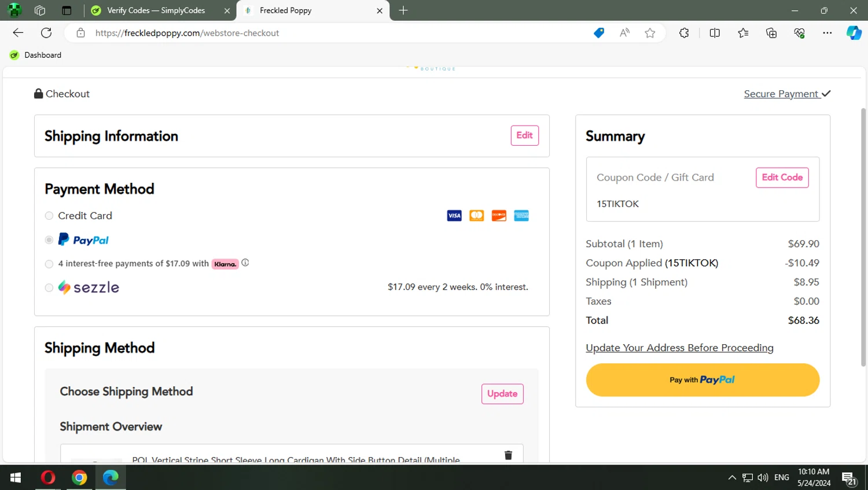Open a new browser tab
Screen dimensions: 868x490
(403, 10)
